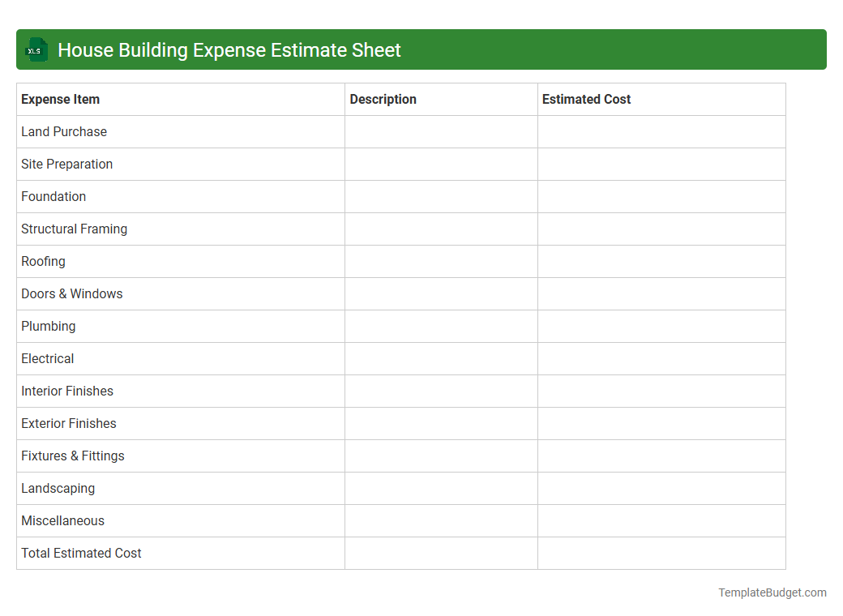This screenshot has height=616, width=843.
Task: Click the green header banner
Action: coord(421,49)
